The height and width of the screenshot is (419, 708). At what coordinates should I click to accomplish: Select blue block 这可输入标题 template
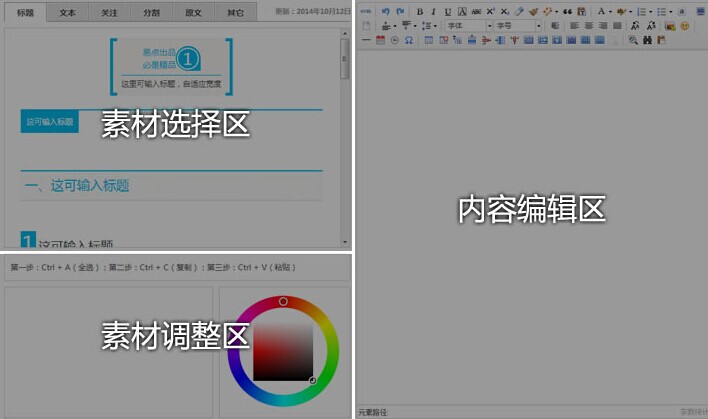pos(50,121)
